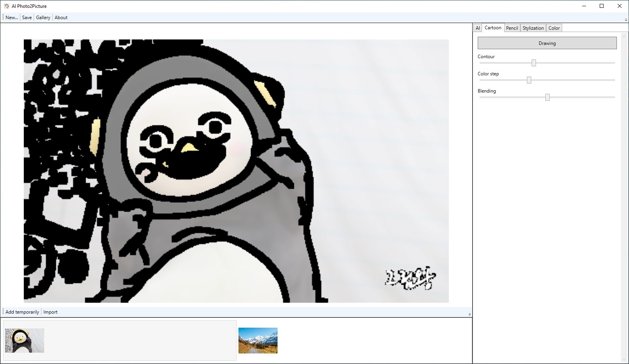Save the current picture
Image resolution: width=629 pixels, height=364 pixels.
point(27,18)
